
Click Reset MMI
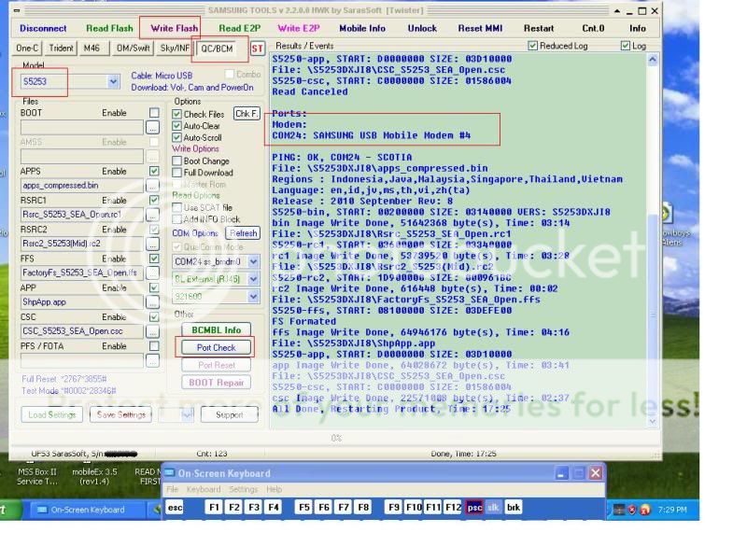480,29
